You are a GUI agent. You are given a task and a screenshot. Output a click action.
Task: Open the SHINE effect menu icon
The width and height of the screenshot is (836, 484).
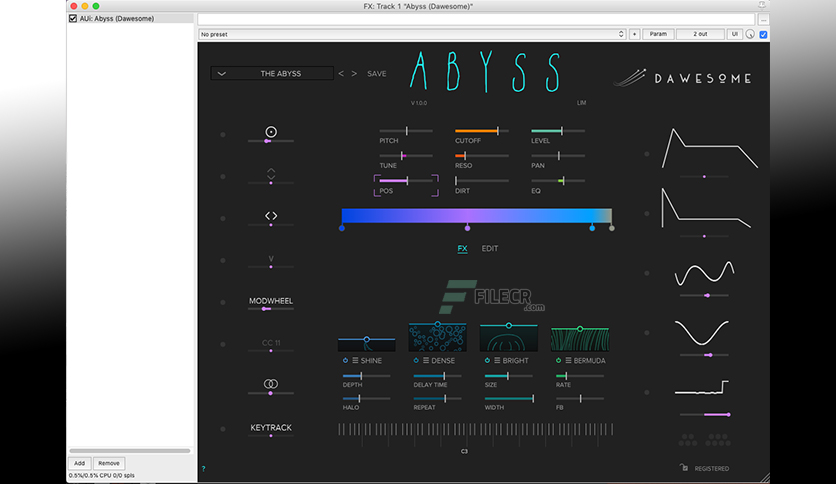coord(355,361)
